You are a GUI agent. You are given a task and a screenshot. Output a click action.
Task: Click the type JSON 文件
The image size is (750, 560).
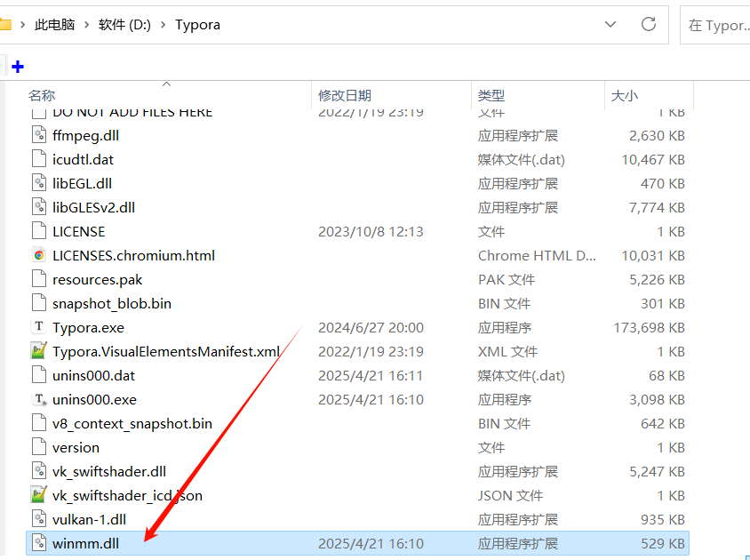(x=510, y=495)
